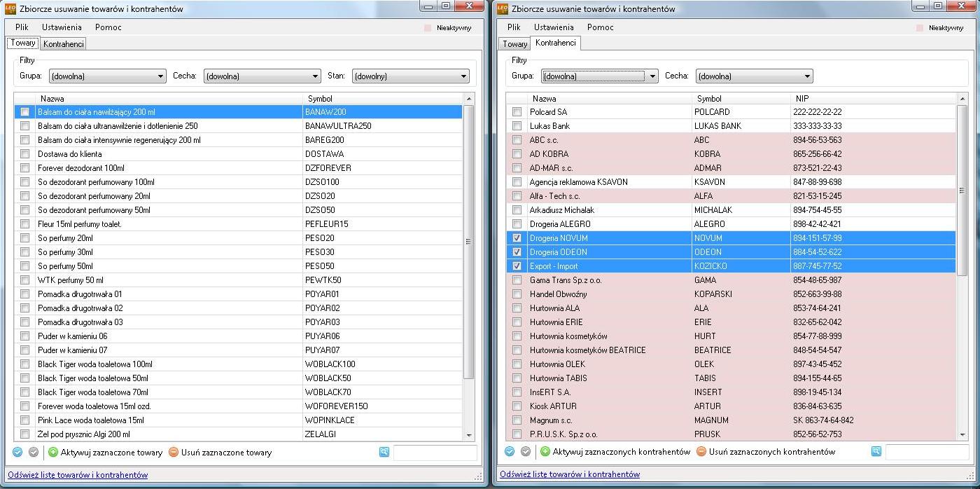Click the goods list vertical scrollbar thumb
This screenshot has height=489, width=980.
pyautogui.click(x=469, y=242)
